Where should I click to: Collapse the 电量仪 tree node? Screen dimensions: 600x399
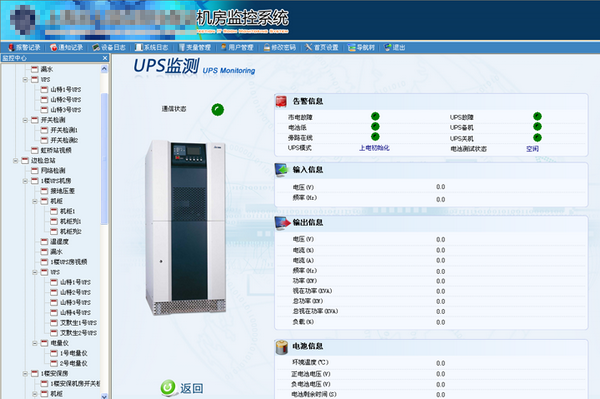coord(35,343)
